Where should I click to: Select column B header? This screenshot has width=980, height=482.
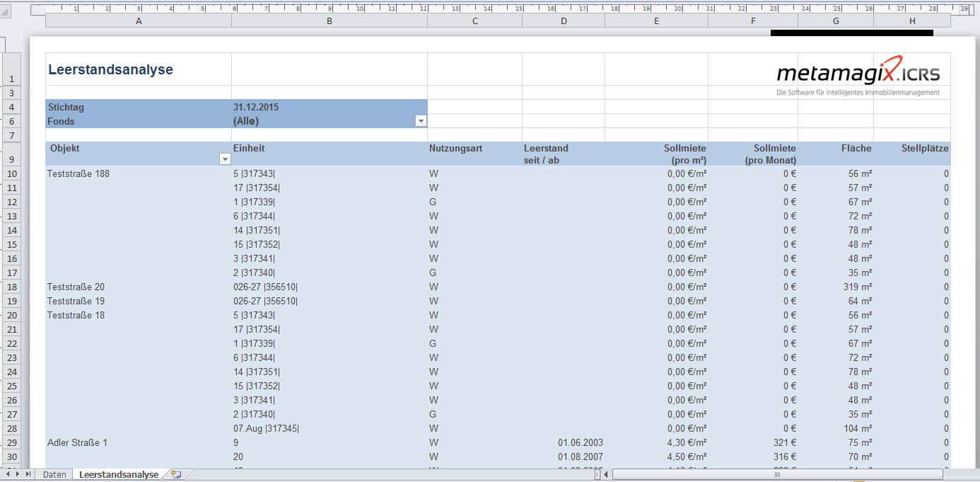click(x=329, y=21)
